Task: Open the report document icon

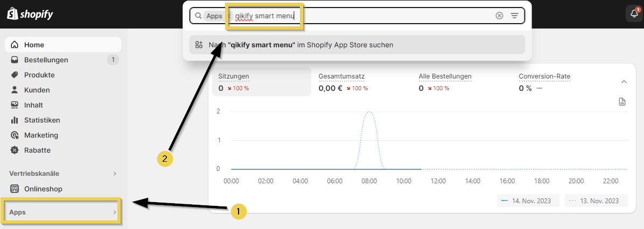Action: (622, 102)
